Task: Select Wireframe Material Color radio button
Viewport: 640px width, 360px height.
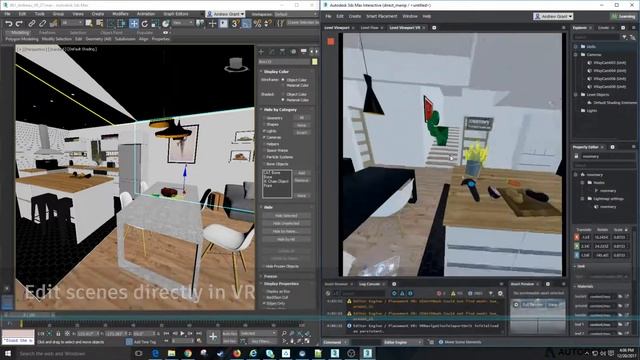Action: (282, 85)
